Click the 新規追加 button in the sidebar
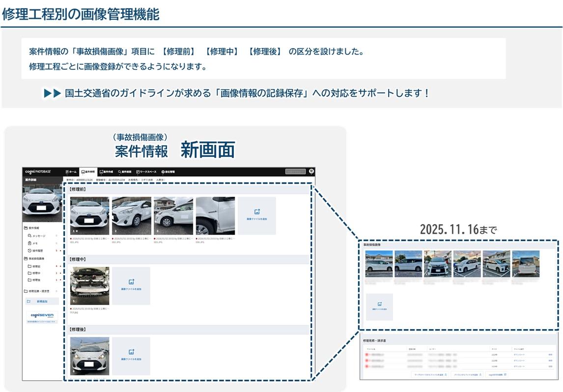Screen dimensions: 563x392 click(41, 301)
